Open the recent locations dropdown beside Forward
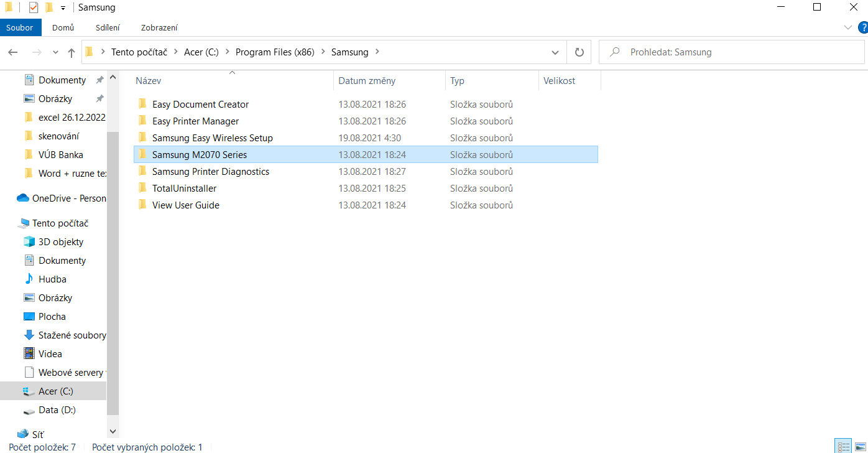The image size is (868, 453). tap(55, 52)
